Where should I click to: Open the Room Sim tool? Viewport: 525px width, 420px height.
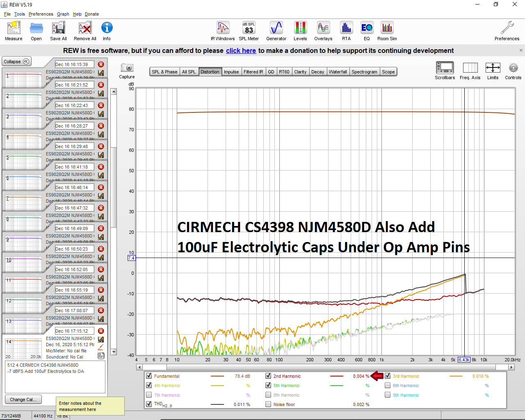point(387,28)
